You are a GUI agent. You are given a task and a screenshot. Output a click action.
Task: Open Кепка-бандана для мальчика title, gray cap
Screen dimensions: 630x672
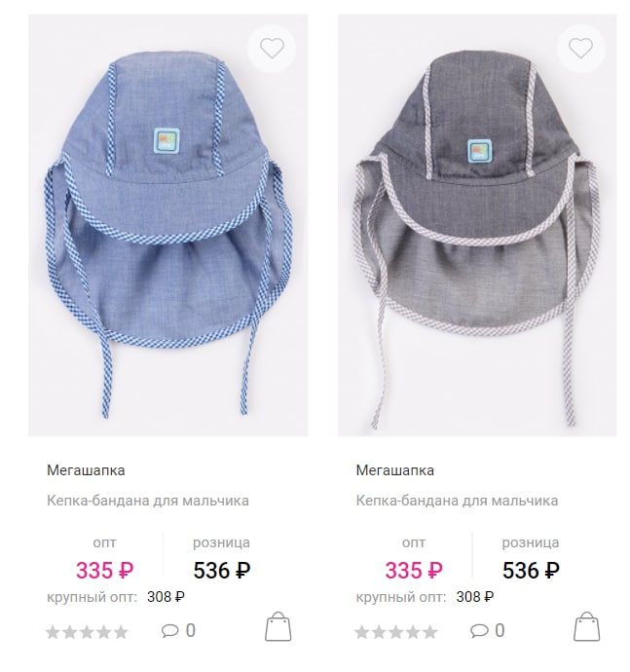(457, 501)
